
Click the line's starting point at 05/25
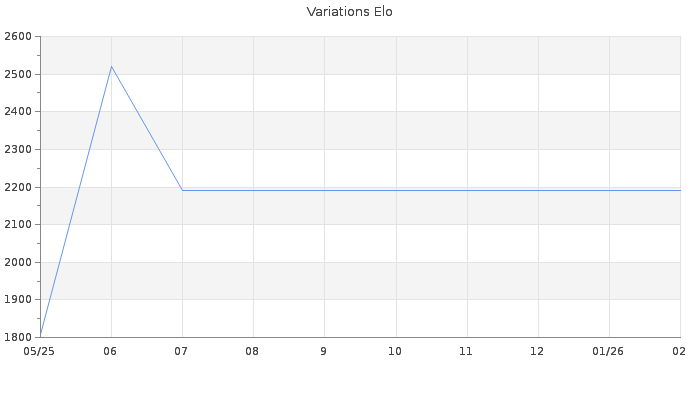tap(41, 334)
